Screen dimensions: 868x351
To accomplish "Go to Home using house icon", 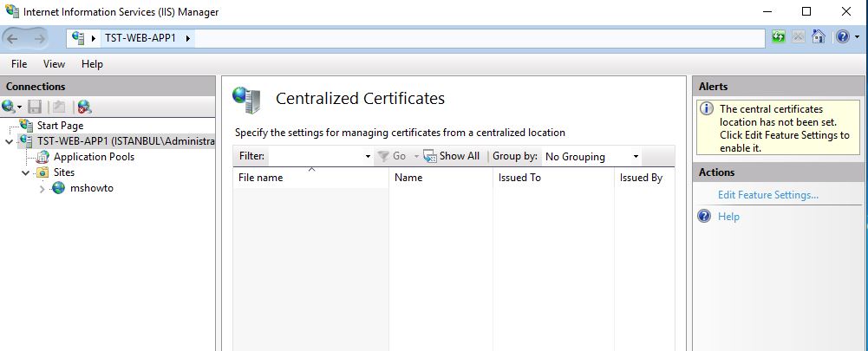I will coord(819,37).
